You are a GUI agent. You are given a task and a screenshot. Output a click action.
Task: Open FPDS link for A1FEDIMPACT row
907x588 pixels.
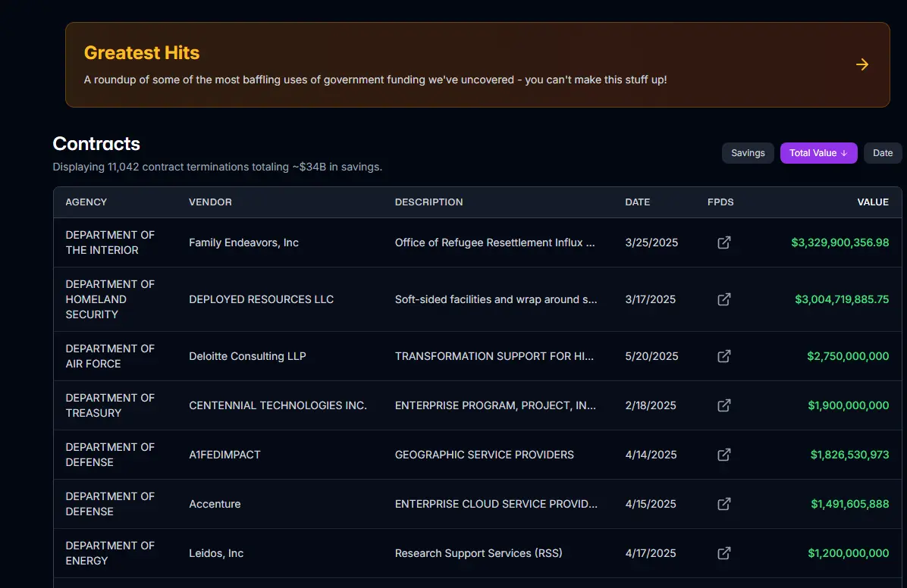click(x=724, y=455)
